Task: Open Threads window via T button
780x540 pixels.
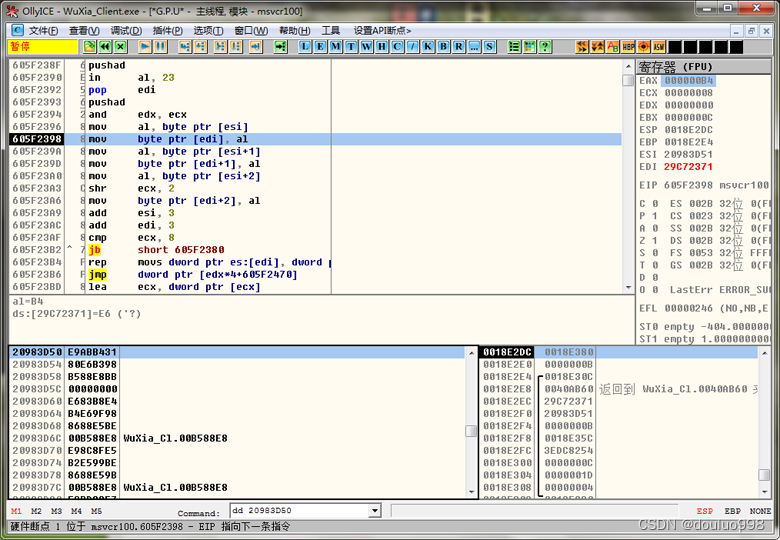Action: (351, 47)
